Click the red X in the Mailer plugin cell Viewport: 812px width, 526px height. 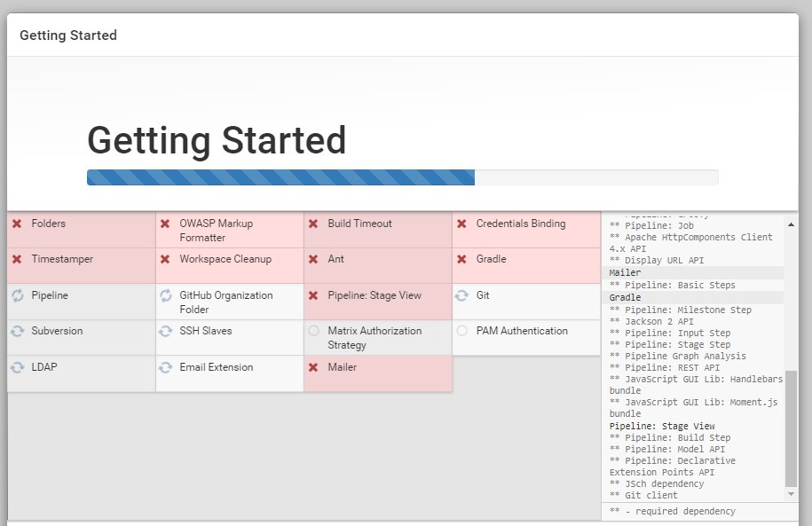313,367
